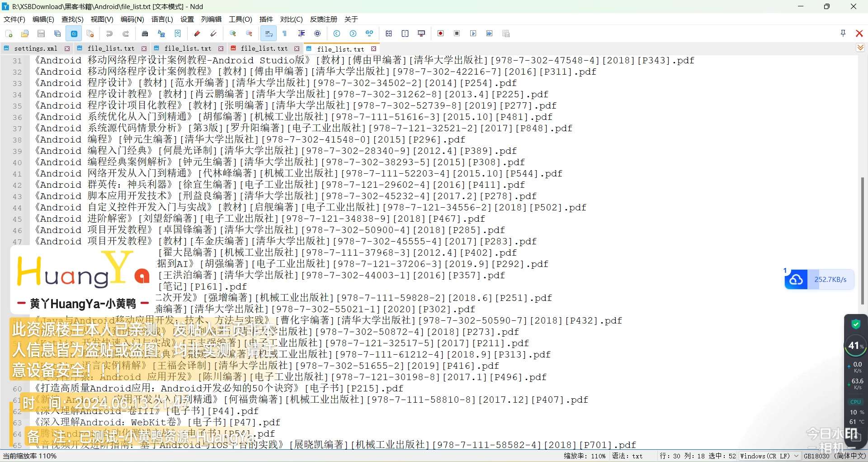Expand the tab list dropdown arrow
This screenshot has width=868, height=462.
click(860, 48)
